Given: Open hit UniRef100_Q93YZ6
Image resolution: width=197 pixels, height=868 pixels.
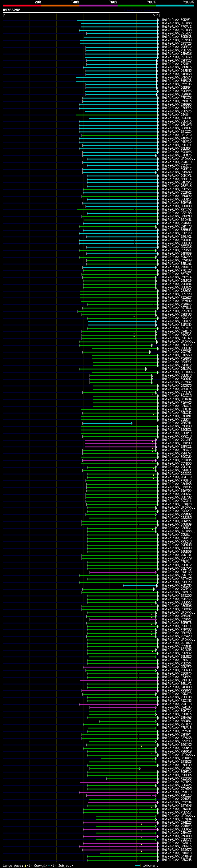Looking at the screenshot, I should coord(177,43).
